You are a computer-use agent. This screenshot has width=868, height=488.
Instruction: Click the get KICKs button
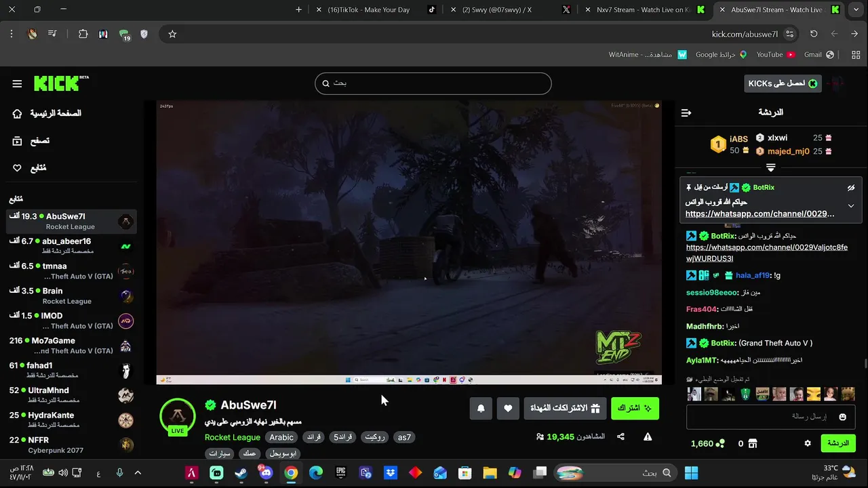(x=783, y=83)
